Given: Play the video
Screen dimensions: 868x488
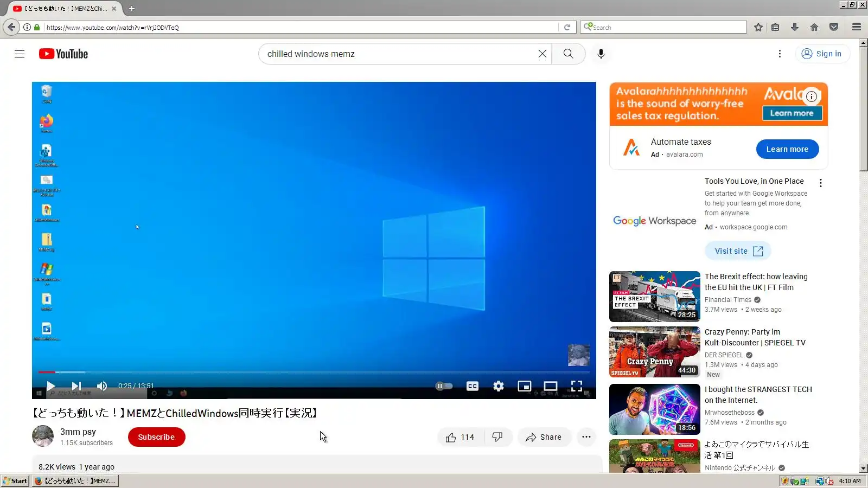Looking at the screenshot, I should (51, 386).
